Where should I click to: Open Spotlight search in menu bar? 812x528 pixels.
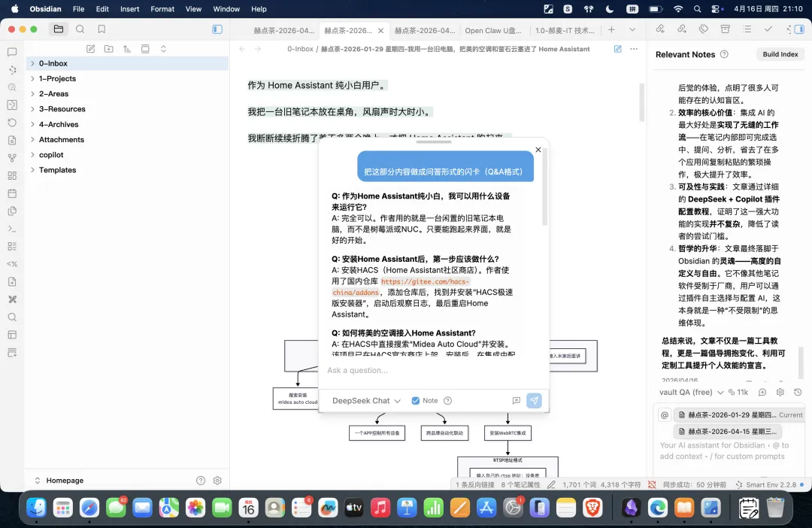pyautogui.click(x=697, y=9)
